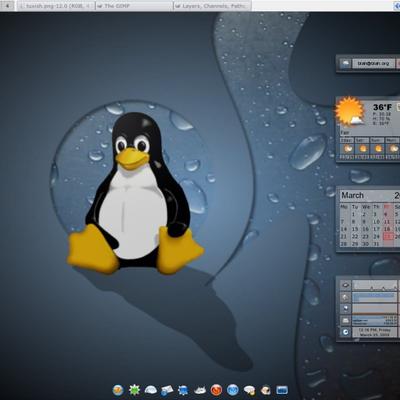This screenshot has height=400, width=400.
Task: Select day 17 in the calendar
Action: (376, 229)
